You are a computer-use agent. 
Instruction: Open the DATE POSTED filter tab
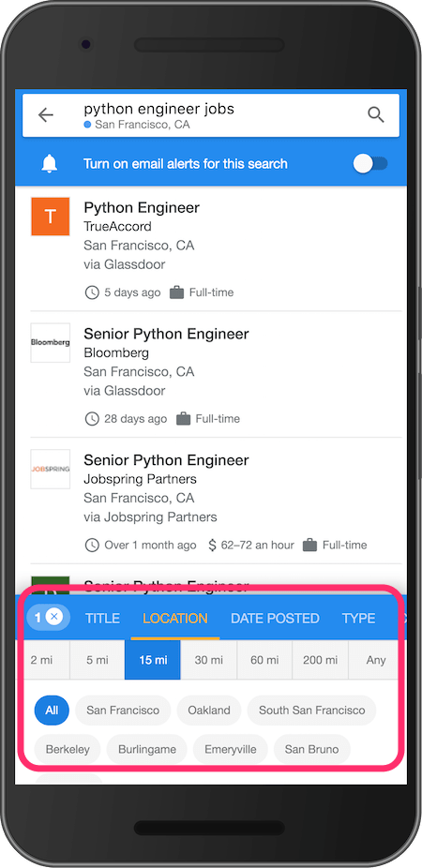click(275, 619)
